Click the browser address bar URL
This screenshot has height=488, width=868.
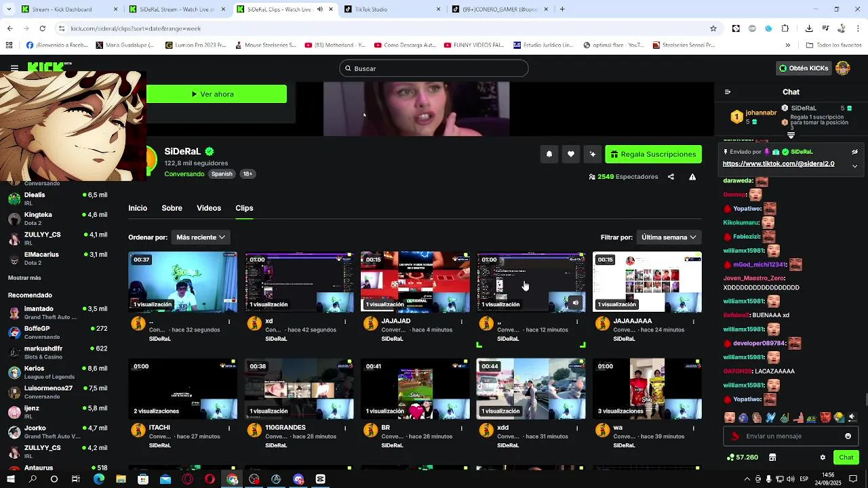tap(136, 28)
